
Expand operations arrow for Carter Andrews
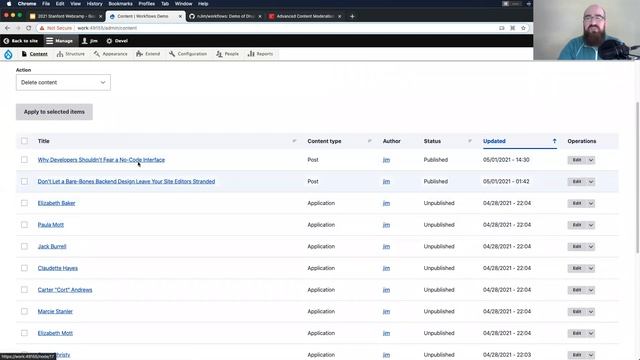591,290
